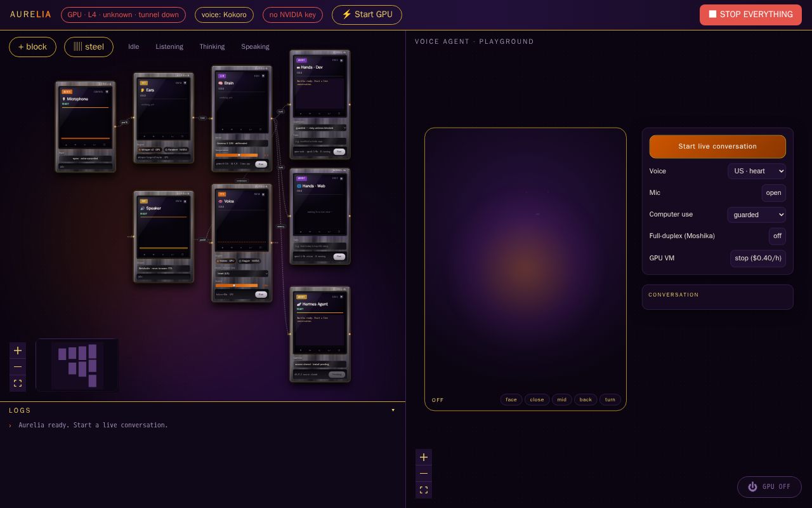Image resolution: width=812 pixels, height=508 pixels.
Task: Select Magpie NVIDIA engine in Voice node
Action: (249, 261)
